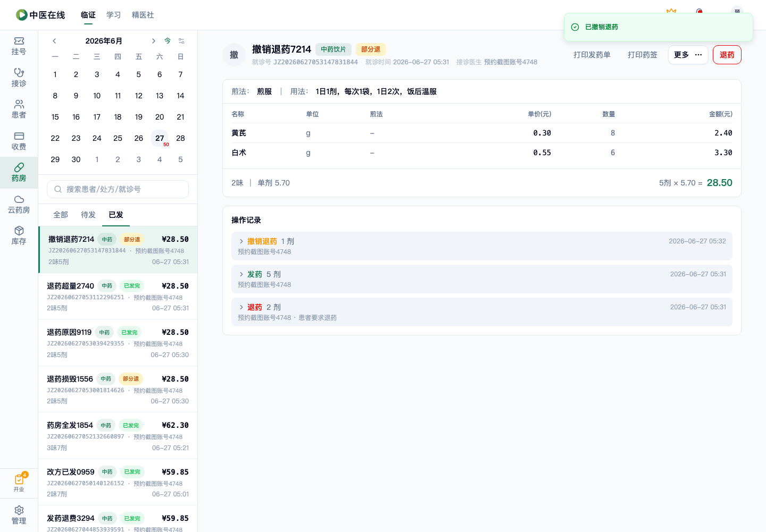
Task: Open the 挂号 registration sidebar icon
Action: 19,46
